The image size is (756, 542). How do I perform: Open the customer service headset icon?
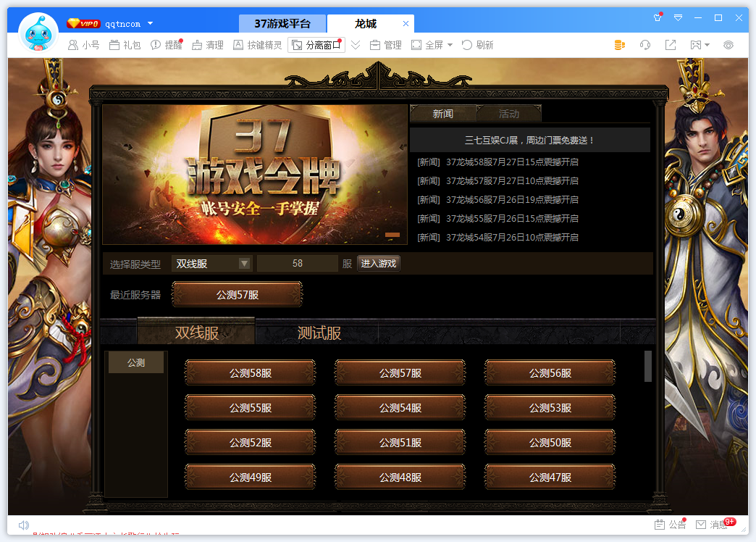pyautogui.click(x=645, y=45)
